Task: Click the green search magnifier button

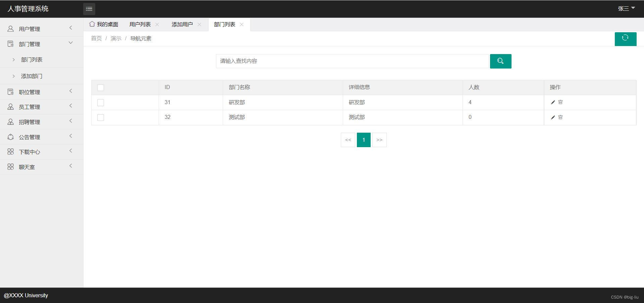Action: 500,61
